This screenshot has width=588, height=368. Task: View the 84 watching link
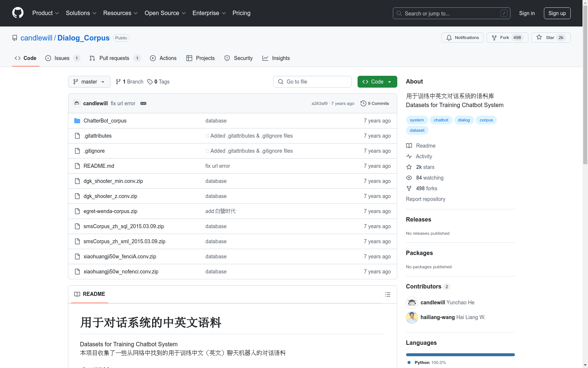pyautogui.click(x=425, y=178)
